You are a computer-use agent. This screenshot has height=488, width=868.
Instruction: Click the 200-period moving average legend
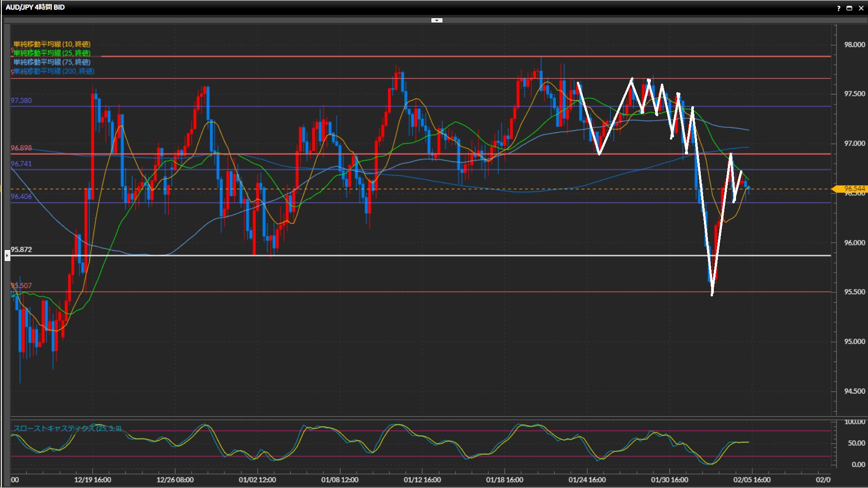coord(54,71)
